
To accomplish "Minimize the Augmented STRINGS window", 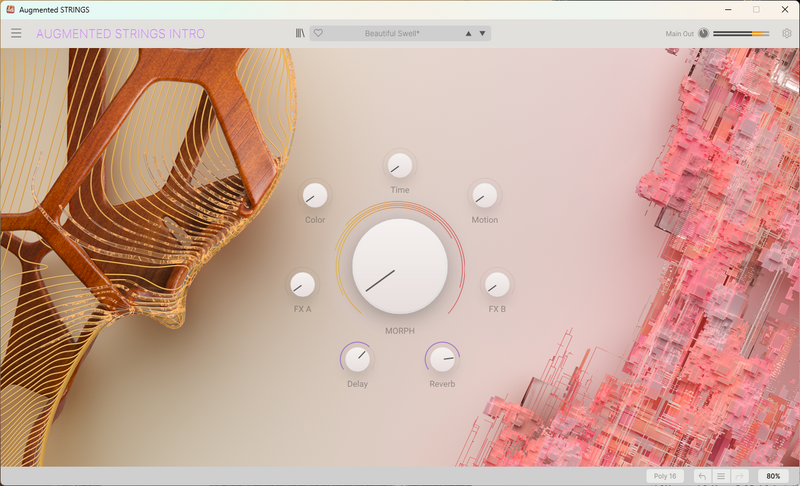I will point(728,10).
